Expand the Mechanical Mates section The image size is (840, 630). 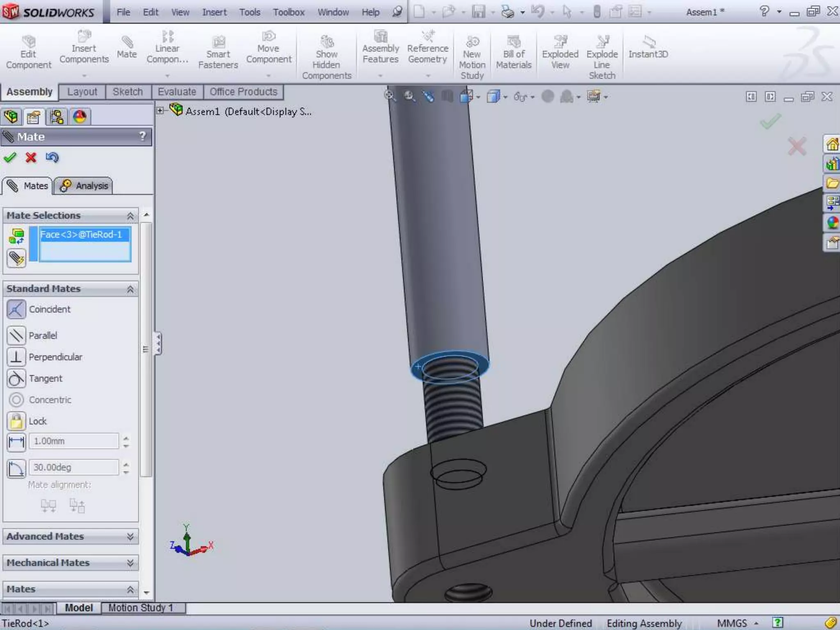point(130,563)
